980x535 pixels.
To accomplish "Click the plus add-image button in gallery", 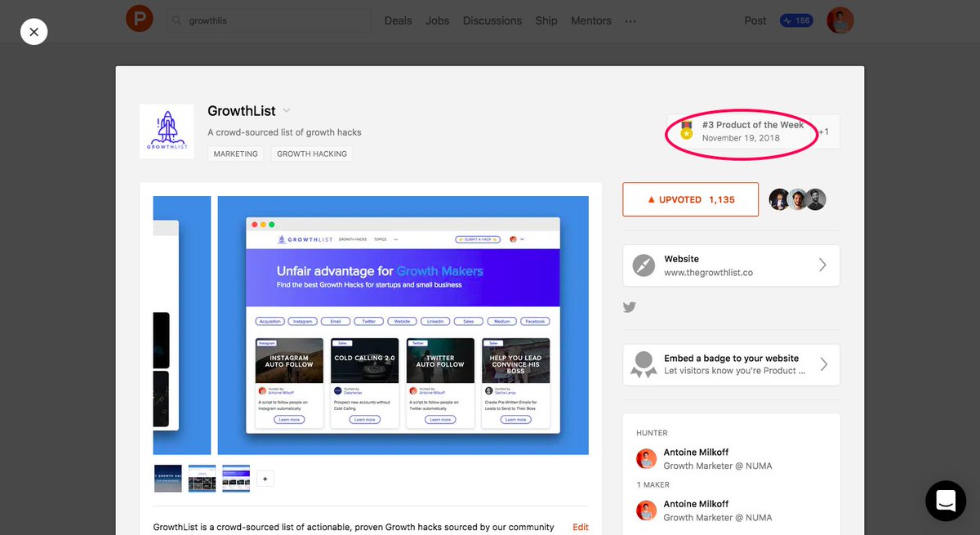I will 265,479.
